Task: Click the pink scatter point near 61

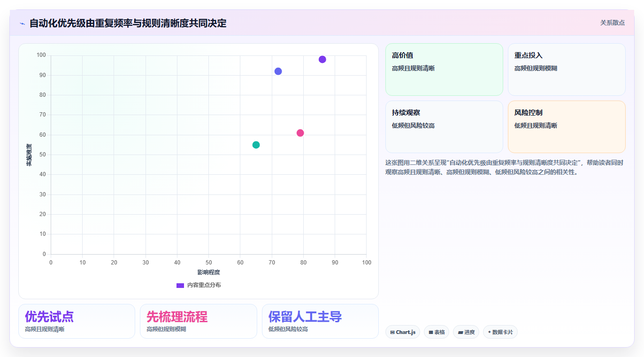Action: [x=300, y=133]
